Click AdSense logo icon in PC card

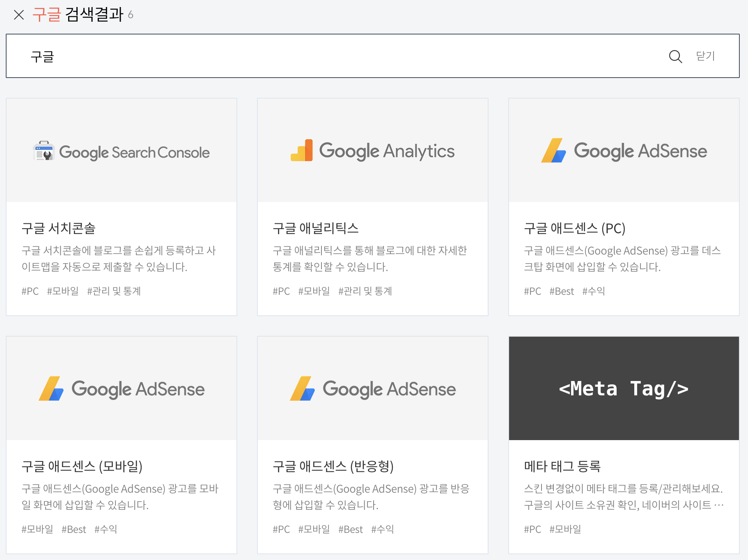click(x=553, y=151)
